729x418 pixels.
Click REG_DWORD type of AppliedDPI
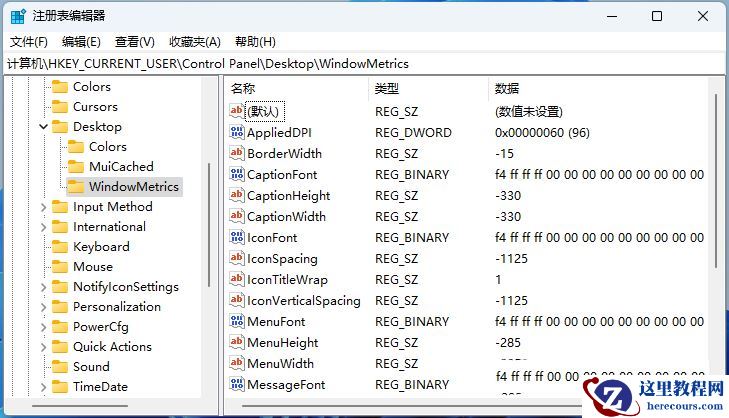click(x=413, y=133)
